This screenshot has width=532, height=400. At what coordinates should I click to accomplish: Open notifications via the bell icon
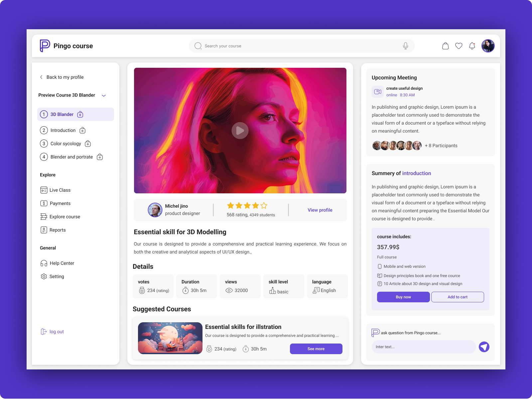472,46
